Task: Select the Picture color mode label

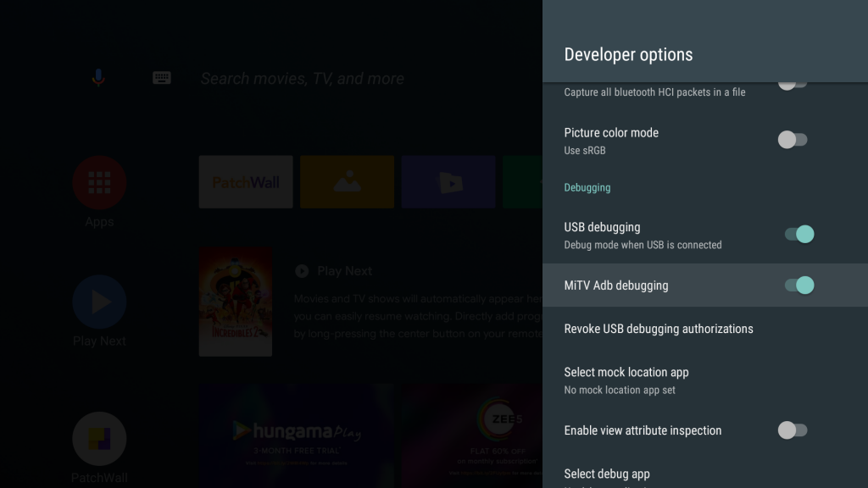Action: [x=611, y=133]
